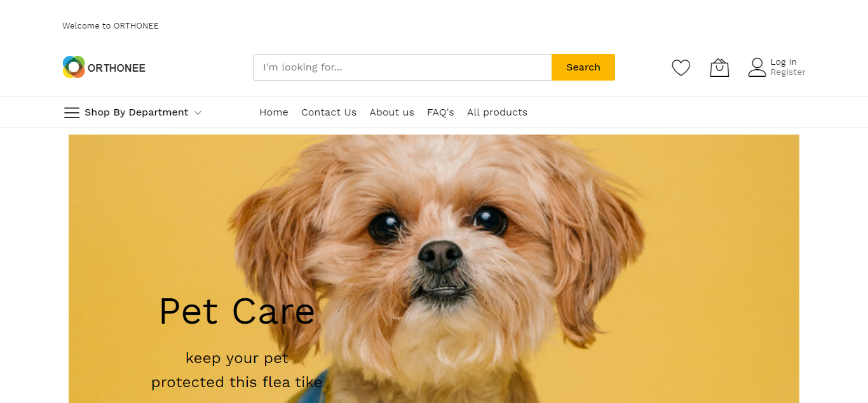The height and width of the screenshot is (403, 868).
Task: Click the user account profile icon
Action: click(x=757, y=67)
